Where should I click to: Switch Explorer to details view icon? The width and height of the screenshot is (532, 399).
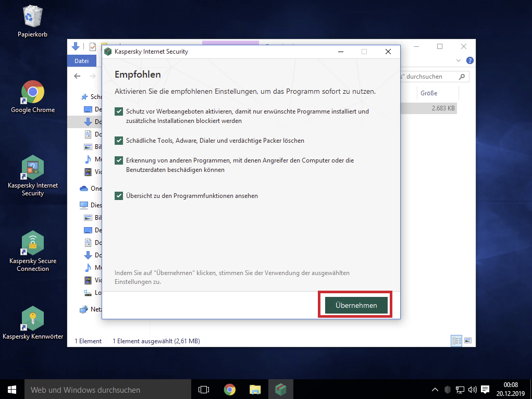456,341
